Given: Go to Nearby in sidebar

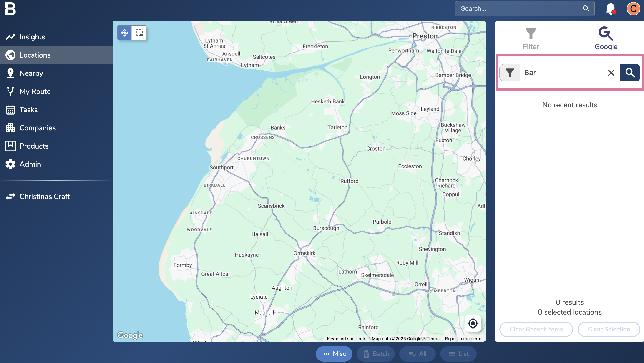Looking at the screenshot, I should 31,73.
